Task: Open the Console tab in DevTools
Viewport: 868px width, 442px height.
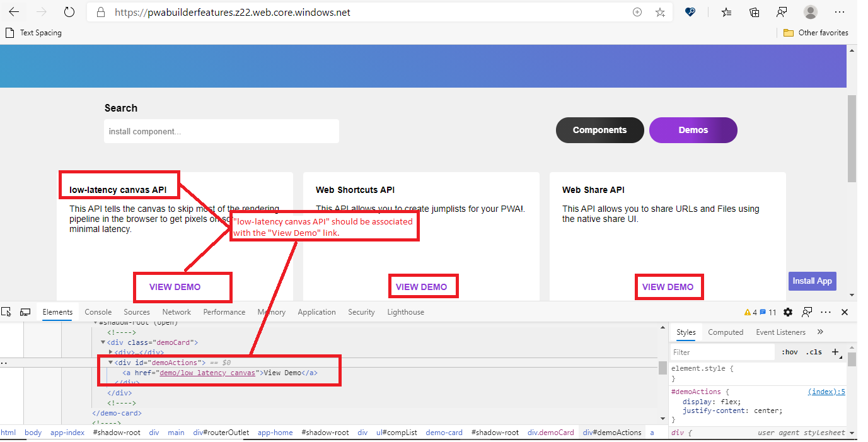Action: (98, 311)
